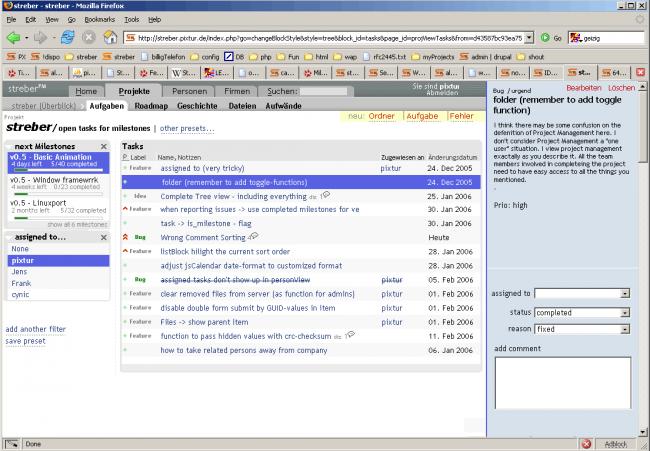Close the next Milestones filter box
The image size is (650, 451).
[104, 146]
